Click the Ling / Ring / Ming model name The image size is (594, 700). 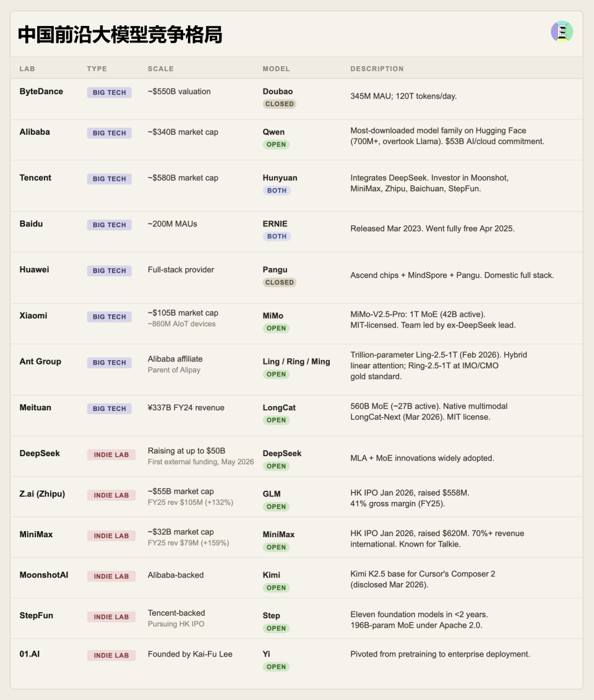pos(296,361)
